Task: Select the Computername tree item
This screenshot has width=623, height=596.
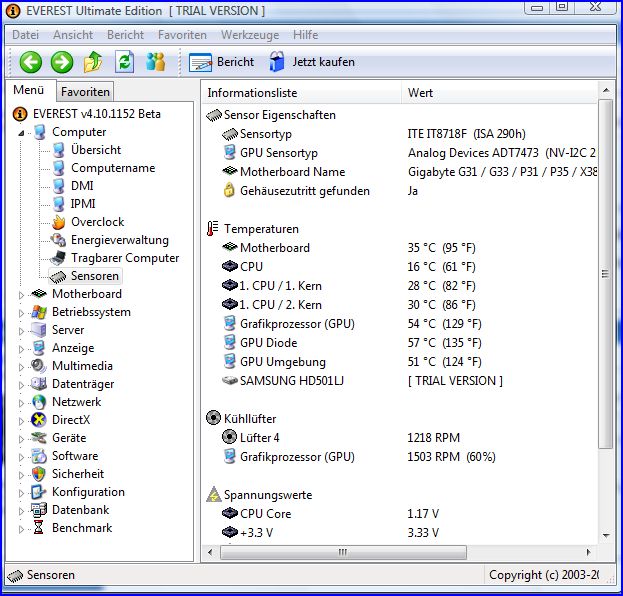Action: point(113,168)
